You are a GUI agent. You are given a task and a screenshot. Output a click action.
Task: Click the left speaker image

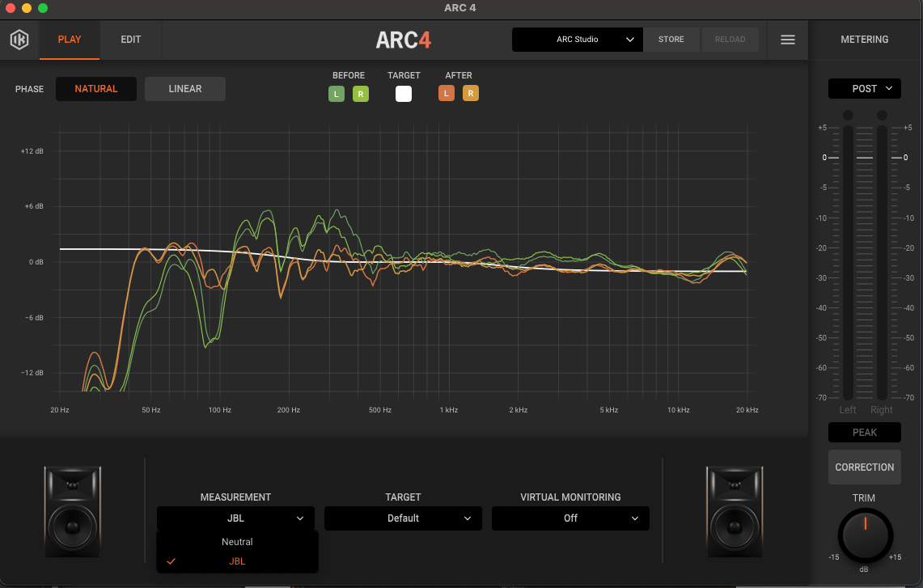(x=73, y=511)
